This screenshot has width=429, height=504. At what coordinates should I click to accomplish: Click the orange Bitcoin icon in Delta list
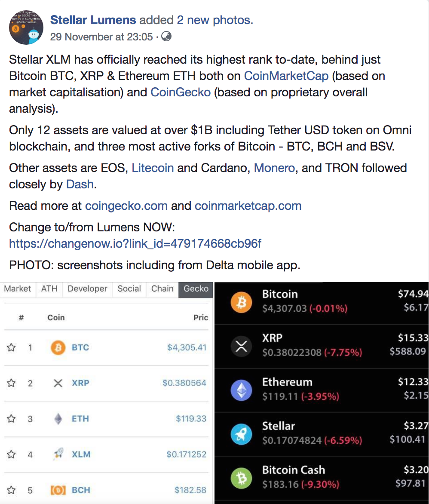[x=241, y=302]
